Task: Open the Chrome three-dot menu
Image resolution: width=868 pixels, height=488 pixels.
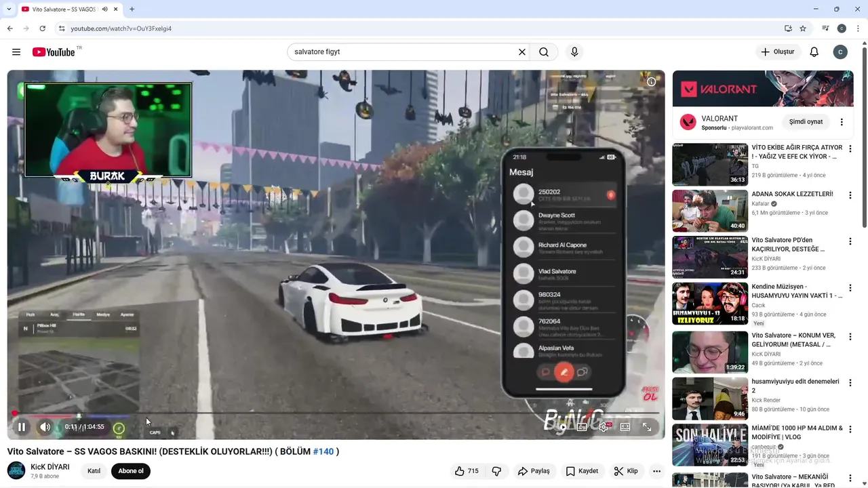Action: click(858, 28)
